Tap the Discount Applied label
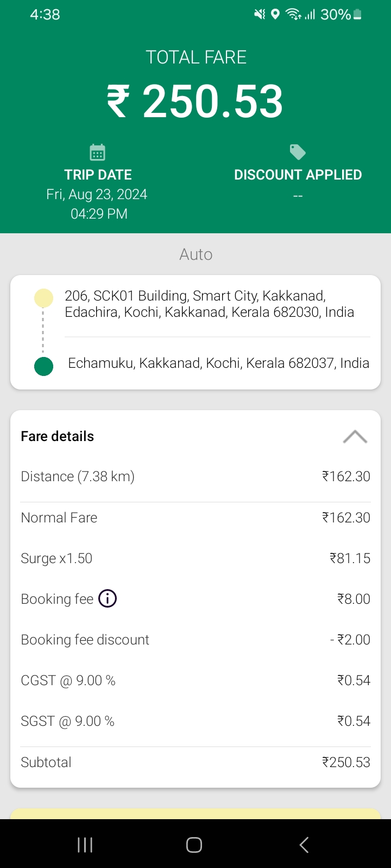Viewport: 391px width, 868px height. [x=298, y=175]
